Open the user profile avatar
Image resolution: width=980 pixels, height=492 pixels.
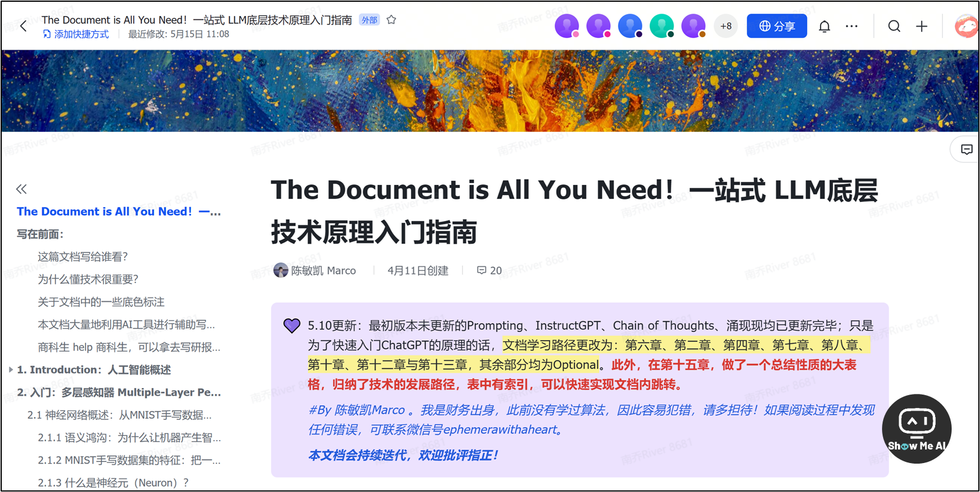(x=966, y=26)
